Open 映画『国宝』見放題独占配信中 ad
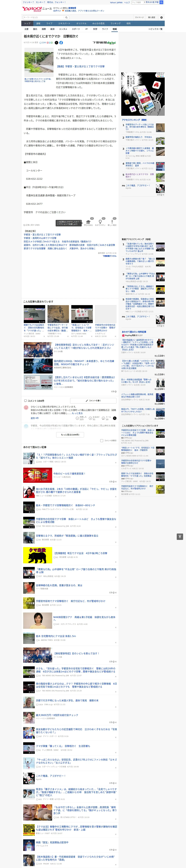Screen dimensions: 186x868 [52, 842]
